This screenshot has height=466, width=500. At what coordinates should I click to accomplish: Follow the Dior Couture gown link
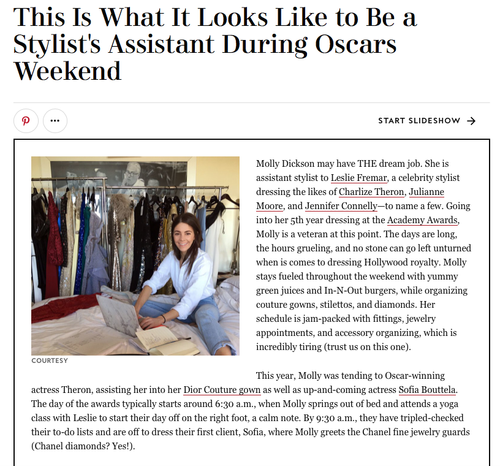pos(222,390)
